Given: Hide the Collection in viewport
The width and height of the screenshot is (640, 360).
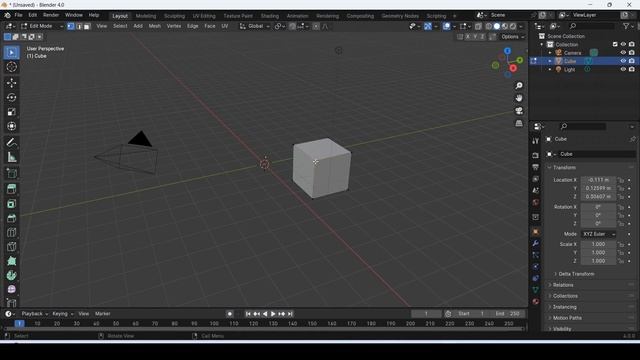Looking at the screenshot, I should [x=623, y=44].
